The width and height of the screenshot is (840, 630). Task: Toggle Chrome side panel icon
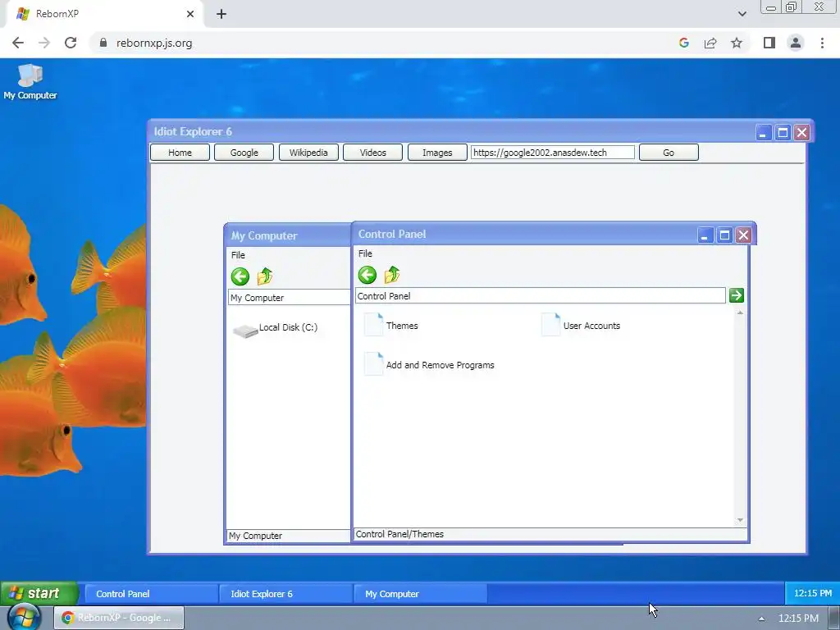(769, 43)
